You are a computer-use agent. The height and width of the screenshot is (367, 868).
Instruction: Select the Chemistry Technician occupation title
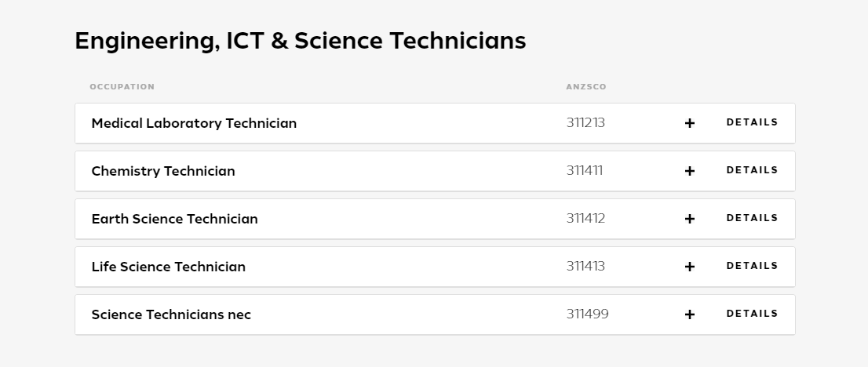(x=163, y=171)
